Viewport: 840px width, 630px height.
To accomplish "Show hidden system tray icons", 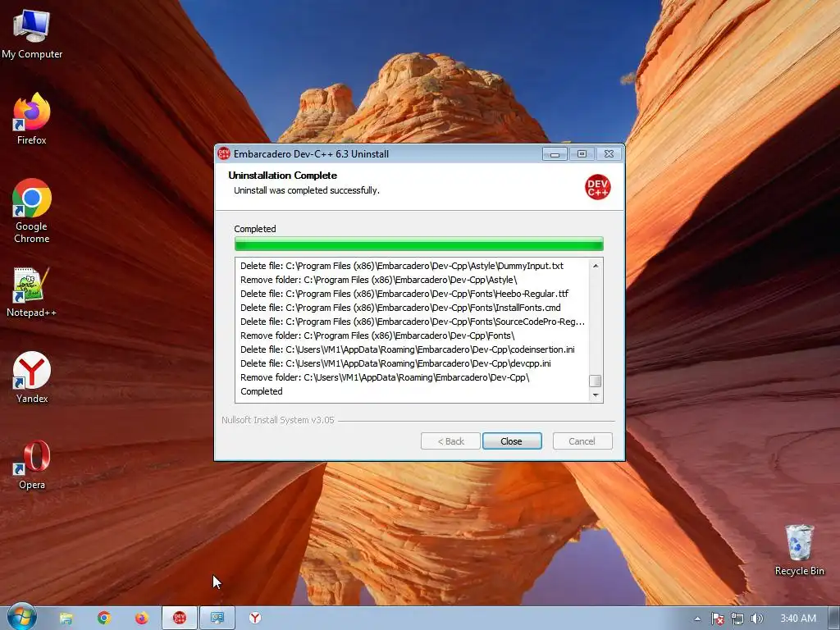I will click(x=697, y=619).
